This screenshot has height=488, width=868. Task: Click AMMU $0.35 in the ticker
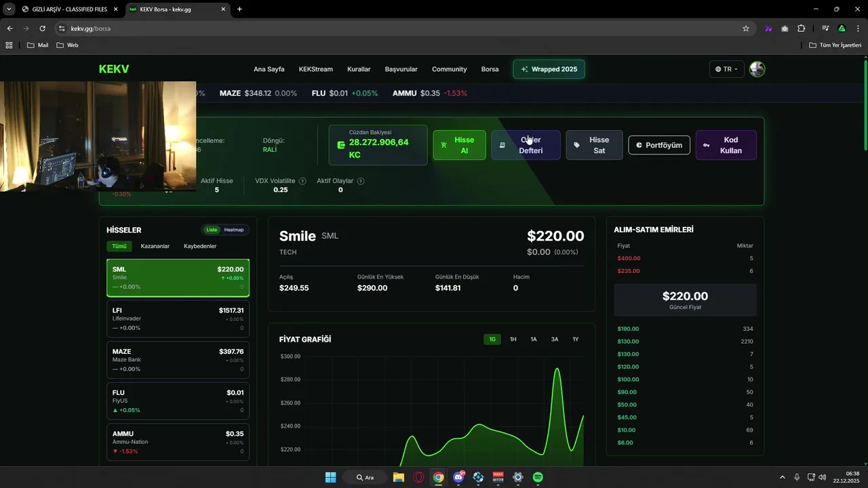[430, 93]
